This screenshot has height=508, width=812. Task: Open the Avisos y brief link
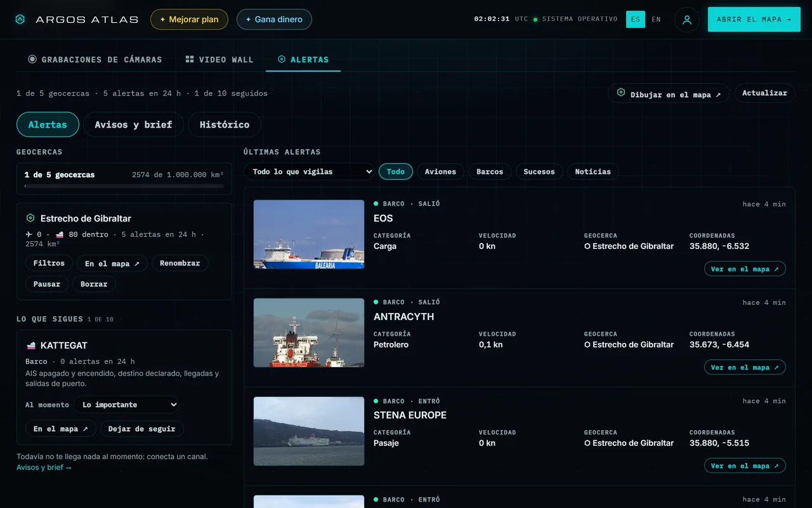(44, 467)
